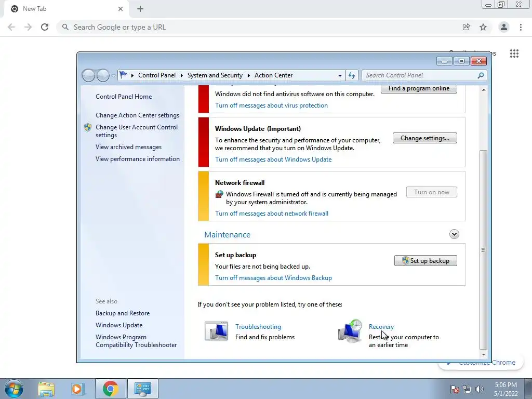
Task: Open the Chrome profile avatar
Action: coord(504,27)
